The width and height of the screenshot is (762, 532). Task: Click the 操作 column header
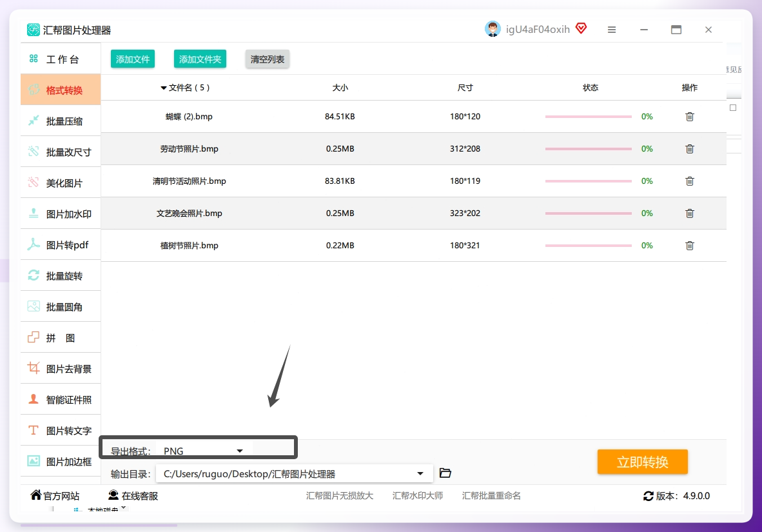tap(690, 88)
